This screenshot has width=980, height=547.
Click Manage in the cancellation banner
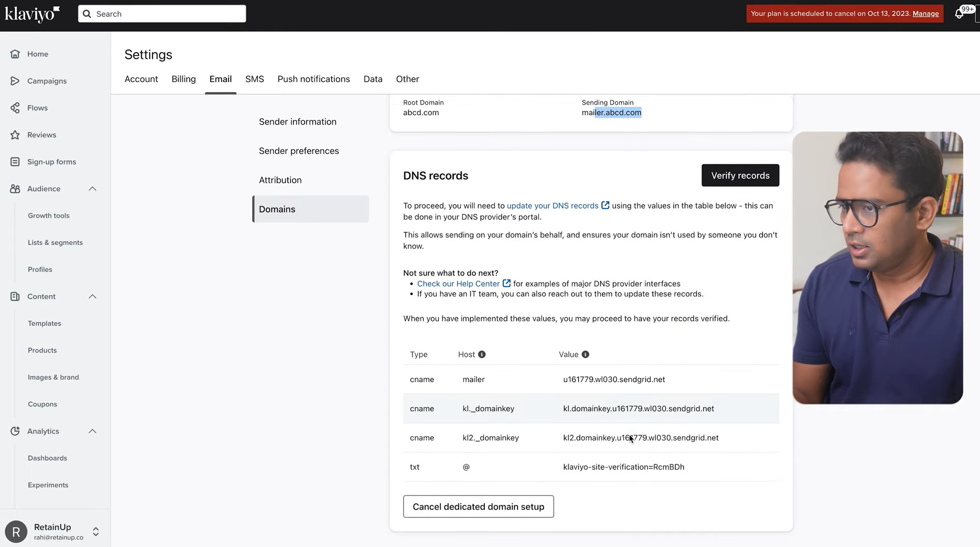point(926,14)
